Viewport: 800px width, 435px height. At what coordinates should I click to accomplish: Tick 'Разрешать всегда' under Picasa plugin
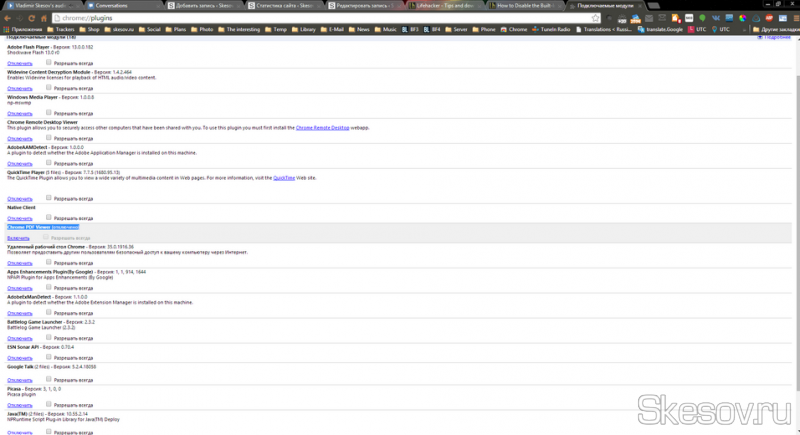point(49,406)
